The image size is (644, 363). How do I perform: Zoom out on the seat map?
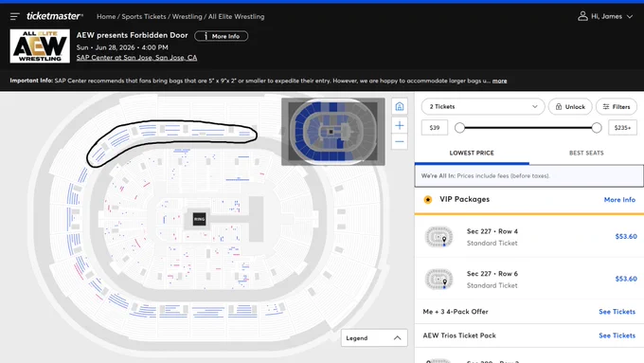[400, 142]
